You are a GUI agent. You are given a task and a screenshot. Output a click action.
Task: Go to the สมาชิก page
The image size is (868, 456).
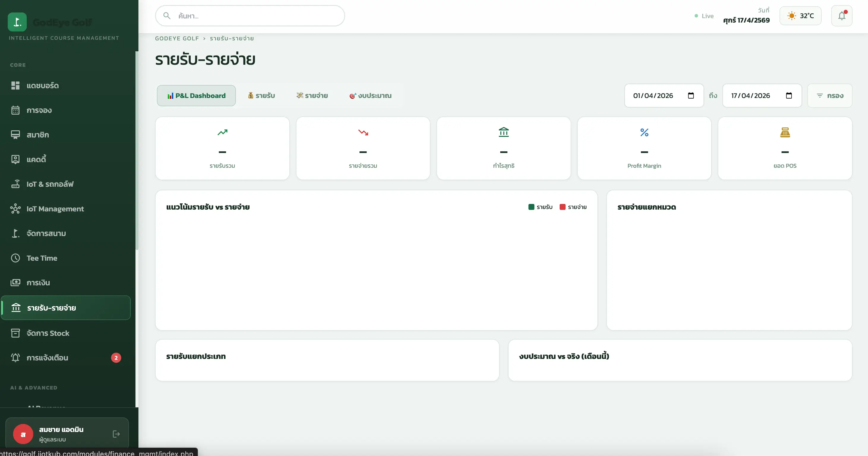tap(66, 135)
